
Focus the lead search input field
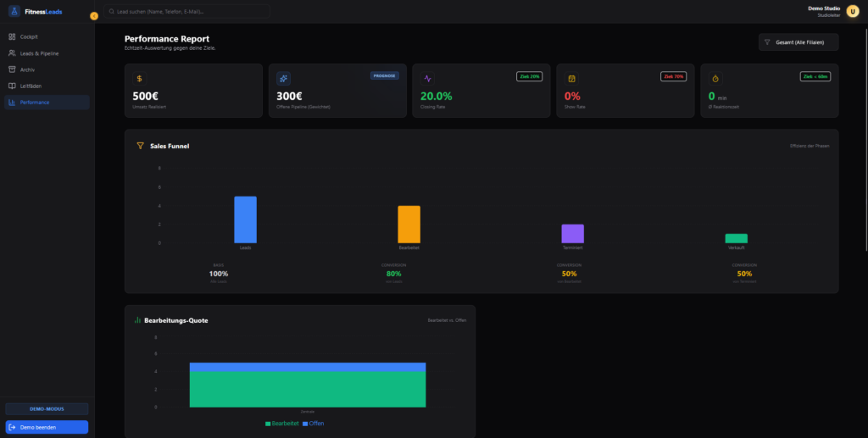(x=186, y=12)
